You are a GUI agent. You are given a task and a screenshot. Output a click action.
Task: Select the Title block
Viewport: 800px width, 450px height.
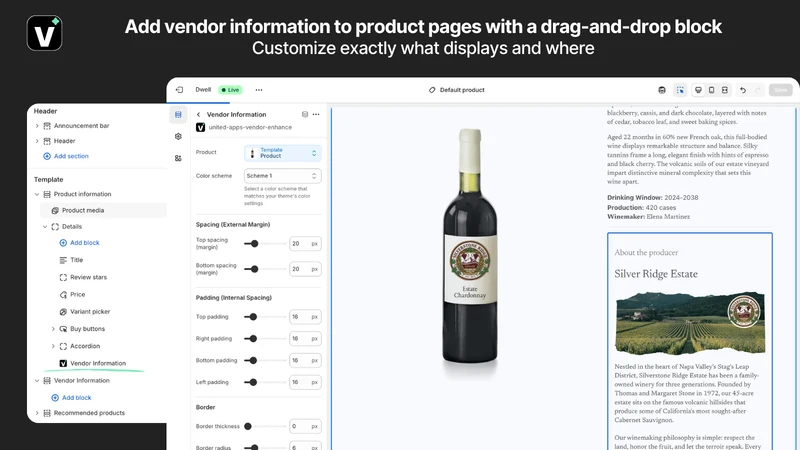pyautogui.click(x=77, y=260)
